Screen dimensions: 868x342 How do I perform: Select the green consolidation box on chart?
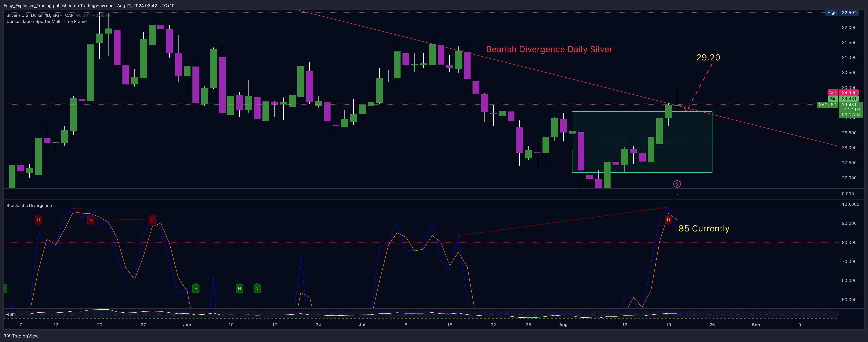point(642,142)
